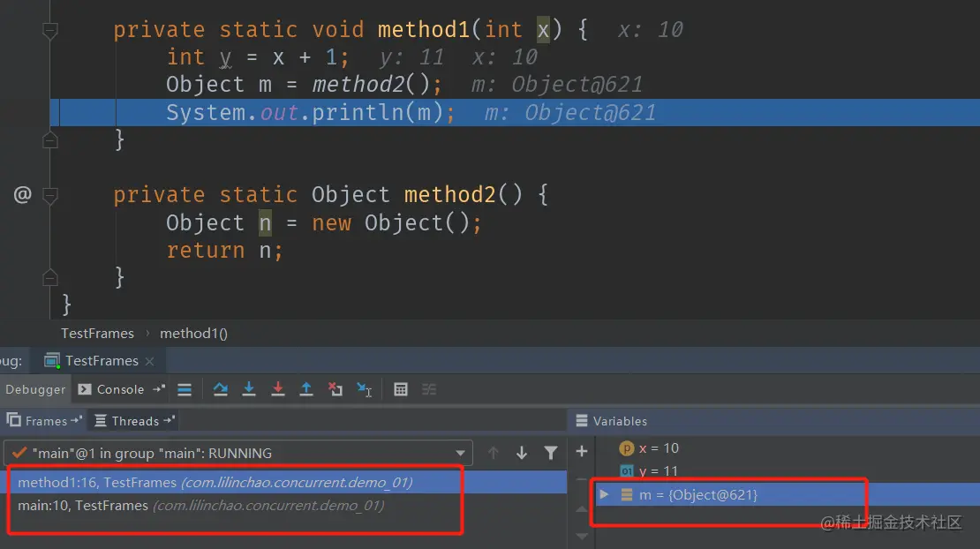Screen dimensions: 980x549
Task: Click the primitive icon next to y = 11
Action: click(626, 471)
